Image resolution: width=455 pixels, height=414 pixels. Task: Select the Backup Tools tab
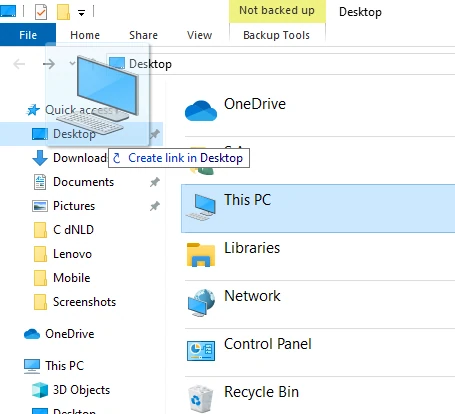(x=276, y=35)
